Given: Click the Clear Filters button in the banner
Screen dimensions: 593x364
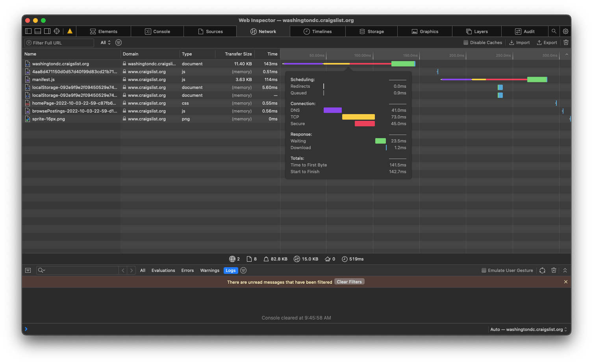Looking at the screenshot, I should [x=349, y=281].
